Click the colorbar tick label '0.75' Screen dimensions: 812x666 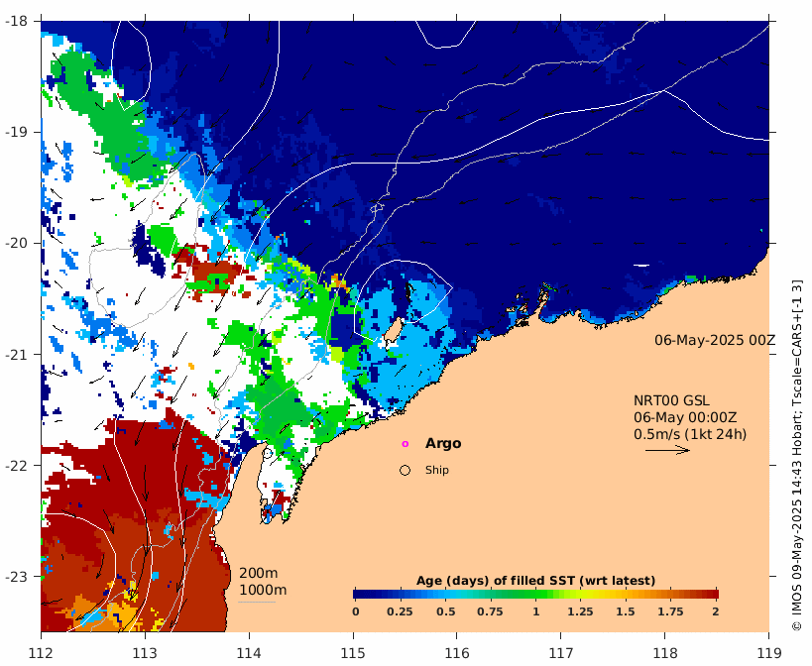click(490, 611)
